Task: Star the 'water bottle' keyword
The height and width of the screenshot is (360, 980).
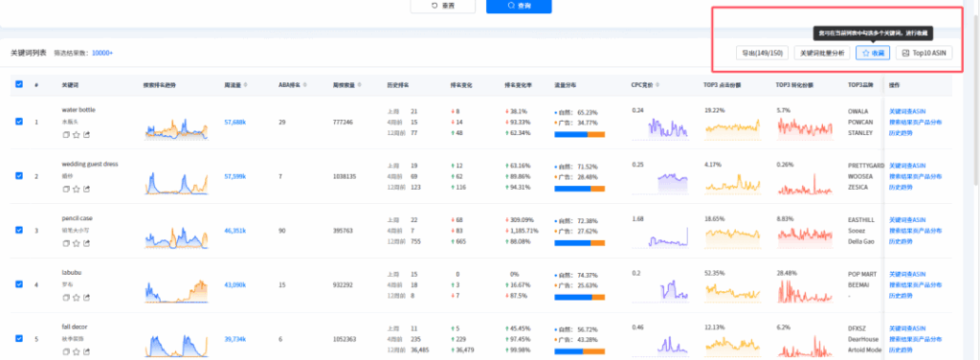Action: pos(76,134)
